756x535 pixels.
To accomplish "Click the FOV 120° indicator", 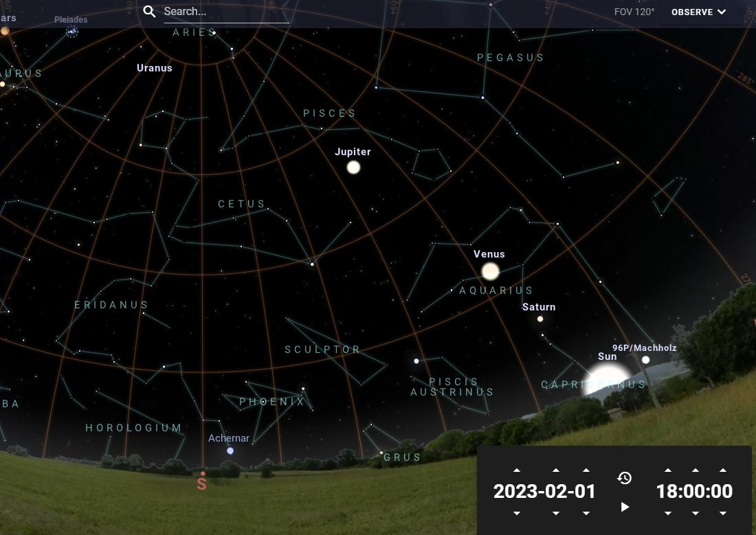I will [634, 11].
